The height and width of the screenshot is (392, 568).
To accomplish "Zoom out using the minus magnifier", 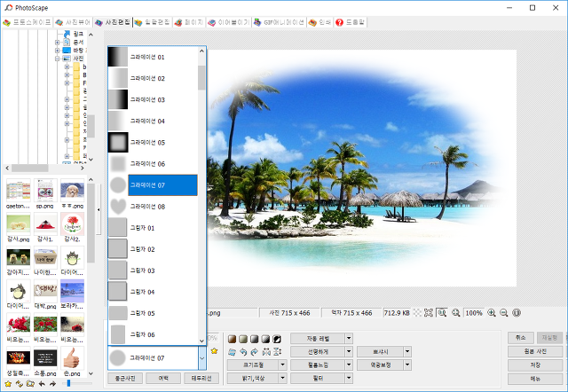I will [x=504, y=313].
